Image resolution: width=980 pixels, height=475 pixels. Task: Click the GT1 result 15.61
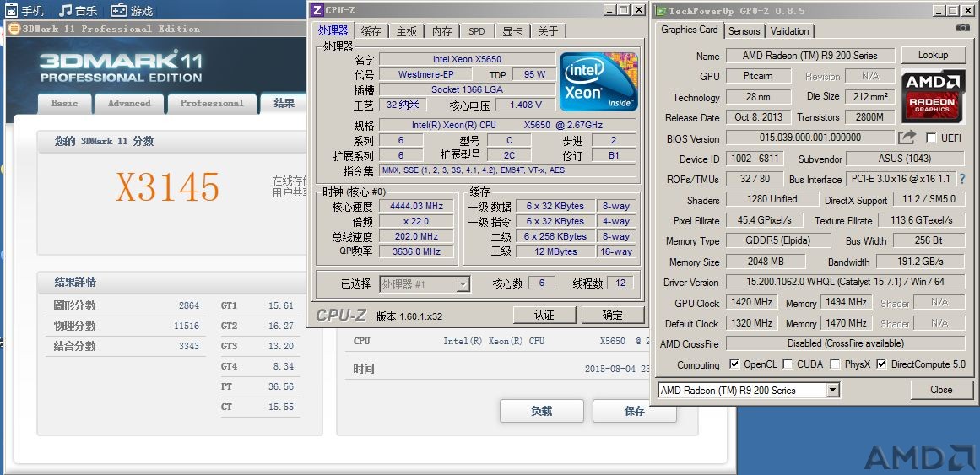(x=281, y=305)
